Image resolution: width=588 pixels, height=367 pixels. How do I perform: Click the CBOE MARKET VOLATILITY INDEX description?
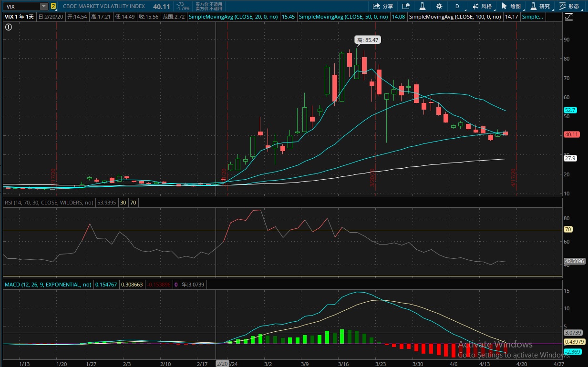tap(104, 7)
